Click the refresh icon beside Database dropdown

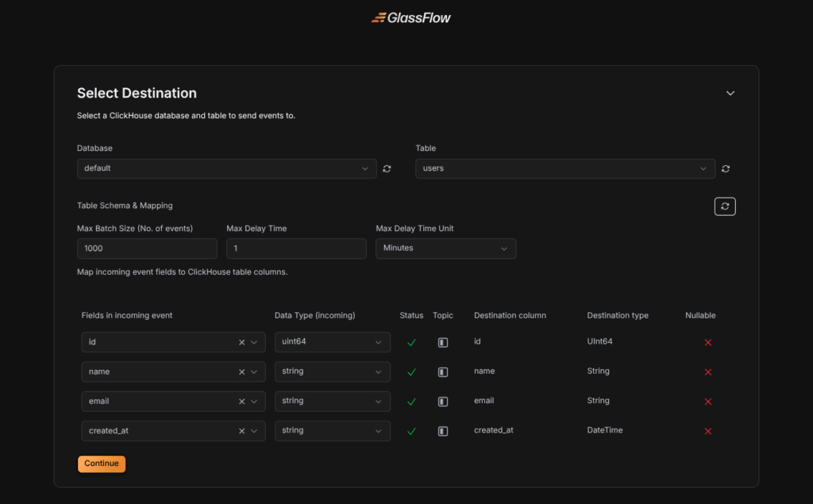pyautogui.click(x=387, y=169)
